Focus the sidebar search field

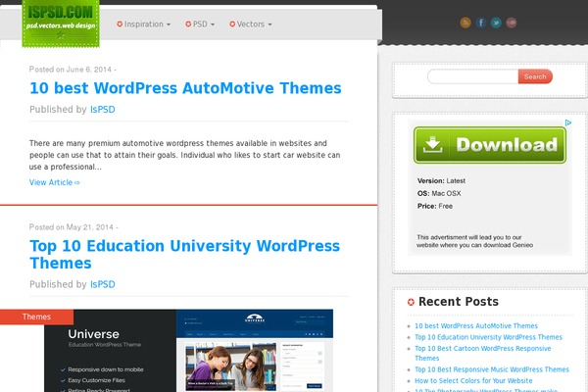tap(473, 76)
